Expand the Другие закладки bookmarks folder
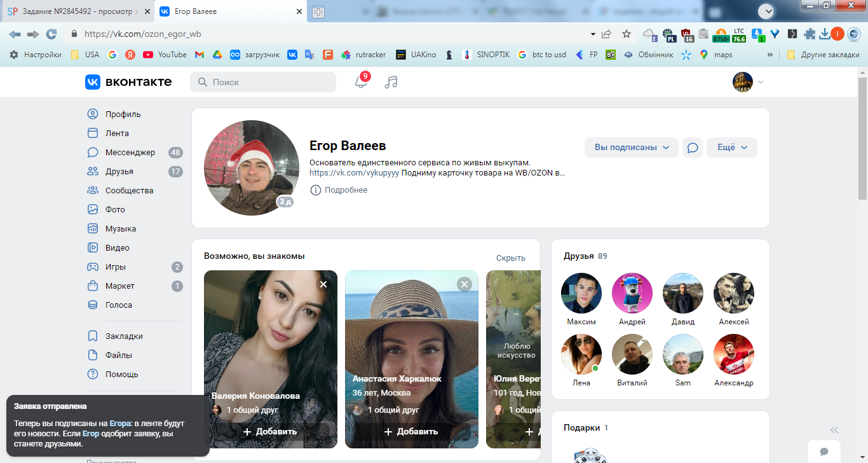The height and width of the screenshot is (463, 868). 823,55
